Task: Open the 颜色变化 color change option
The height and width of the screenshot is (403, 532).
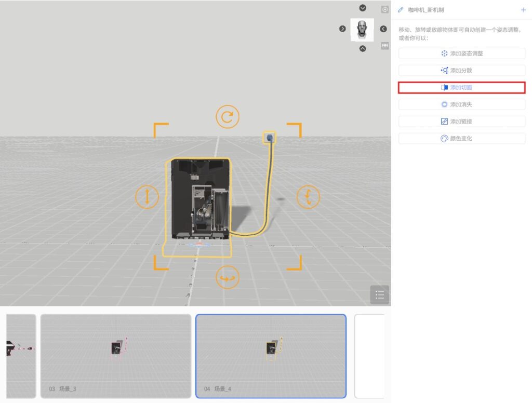Action: click(462, 139)
